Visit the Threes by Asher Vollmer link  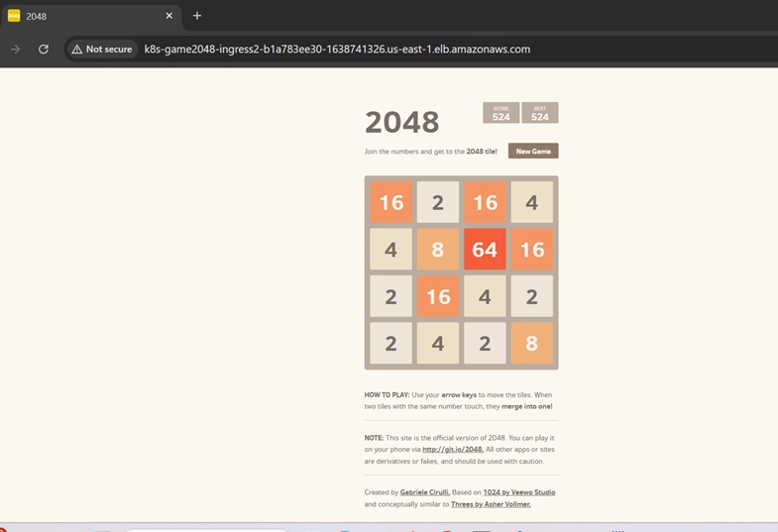pos(491,504)
